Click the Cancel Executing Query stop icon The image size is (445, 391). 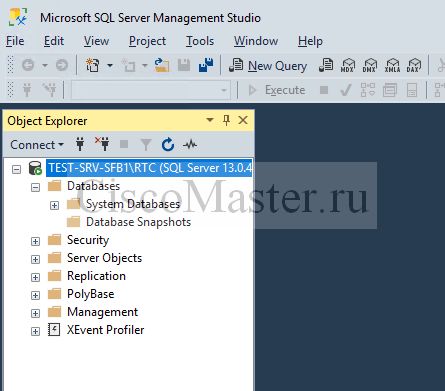[324, 90]
